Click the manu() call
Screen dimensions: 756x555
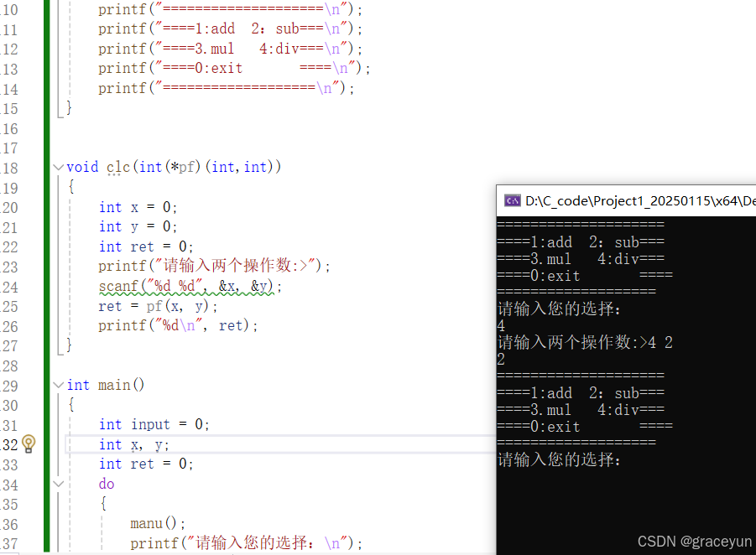[x=158, y=524]
